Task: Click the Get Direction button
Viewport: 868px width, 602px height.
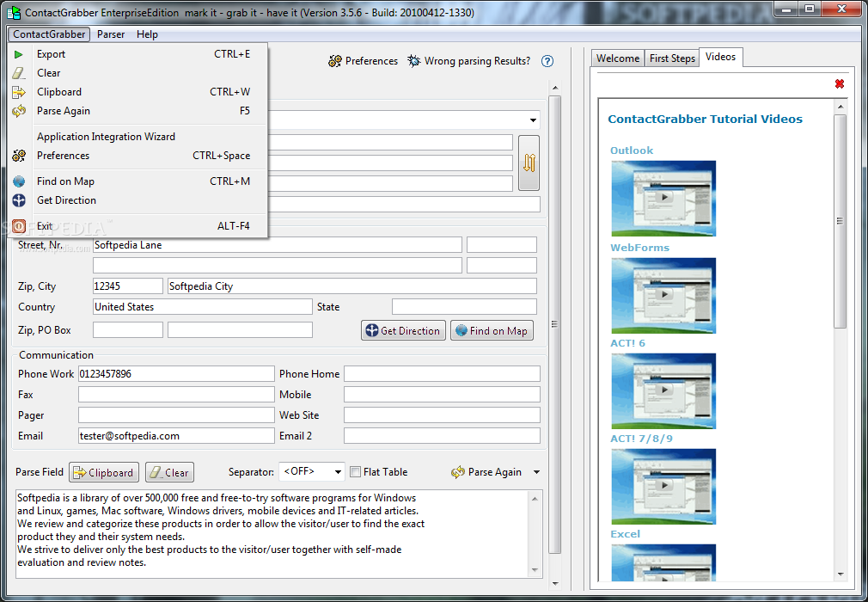Action: coord(403,330)
